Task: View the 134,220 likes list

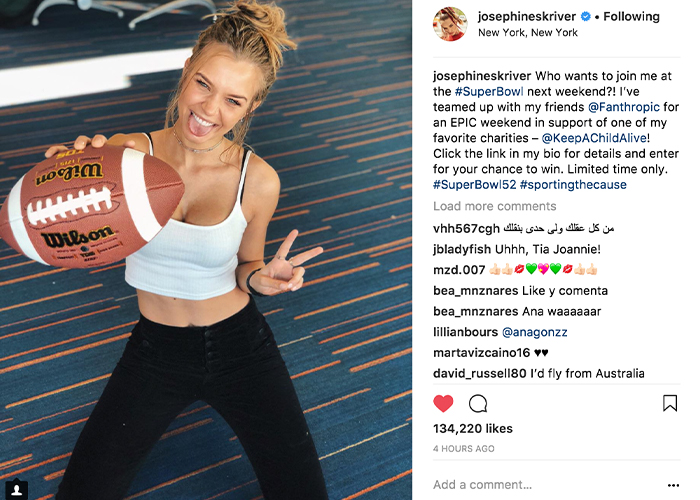Action: click(x=473, y=429)
